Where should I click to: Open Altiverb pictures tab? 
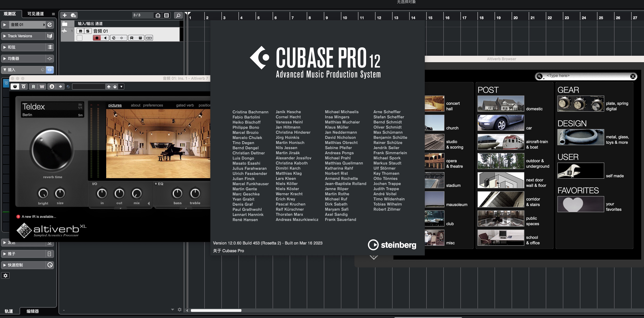[x=115, y=105]
